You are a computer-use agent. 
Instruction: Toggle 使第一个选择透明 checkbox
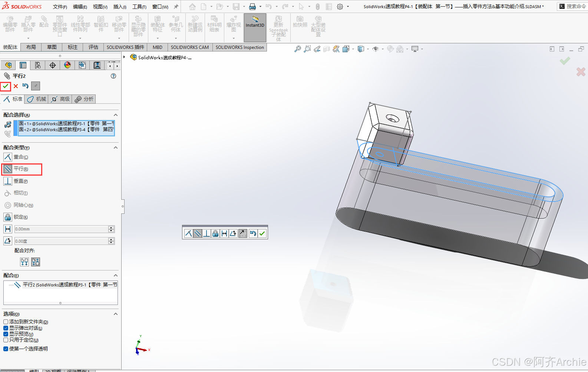[x=6, y=349]
